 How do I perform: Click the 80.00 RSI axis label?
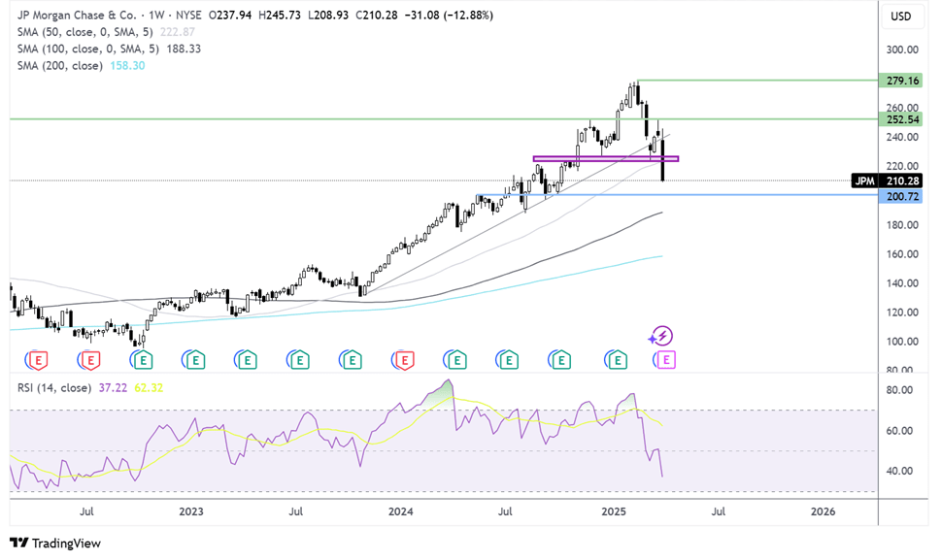coord(899,390)
